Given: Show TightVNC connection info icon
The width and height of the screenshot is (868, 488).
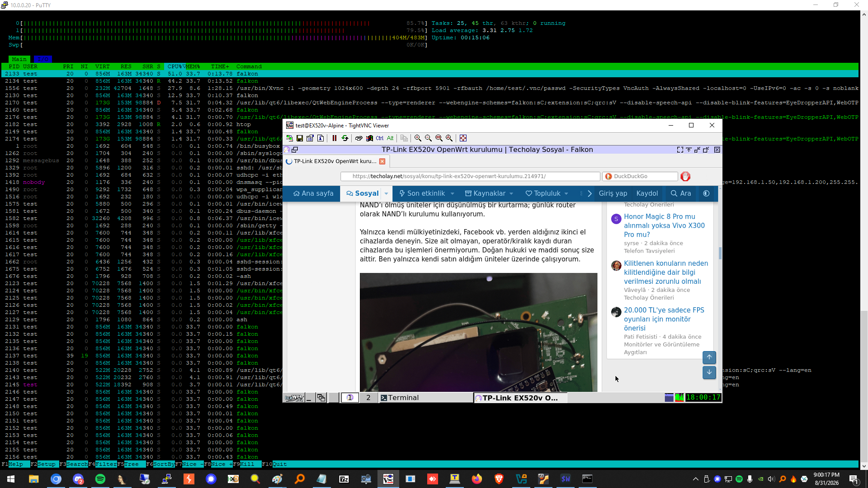Looking at the screenshot, I should tap(321, 138).
